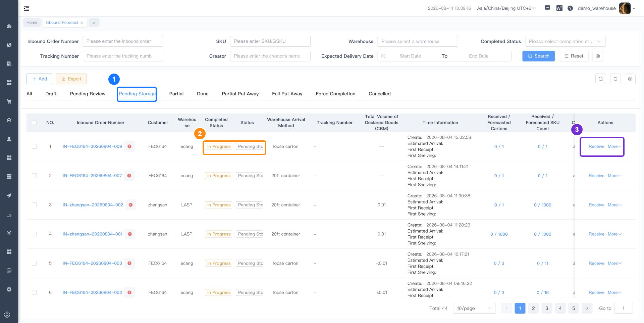This screenshot has width=644, height=323.
Task: Click the Add button
Action: pos(39,79)
